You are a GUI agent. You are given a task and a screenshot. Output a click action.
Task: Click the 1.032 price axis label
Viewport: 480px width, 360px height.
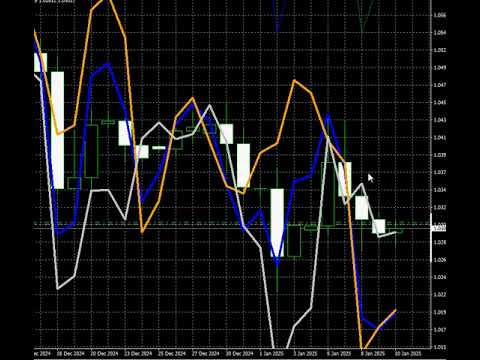(x=439, y=207)
